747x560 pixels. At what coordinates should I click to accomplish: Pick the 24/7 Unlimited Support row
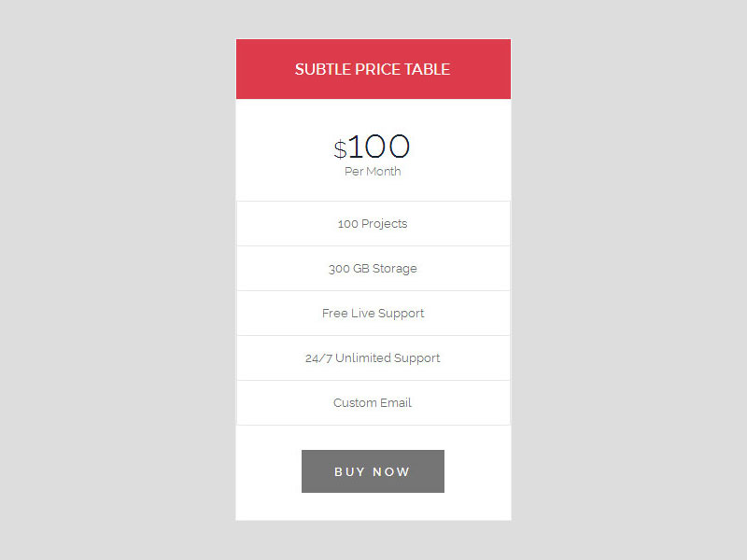(373, 358)
